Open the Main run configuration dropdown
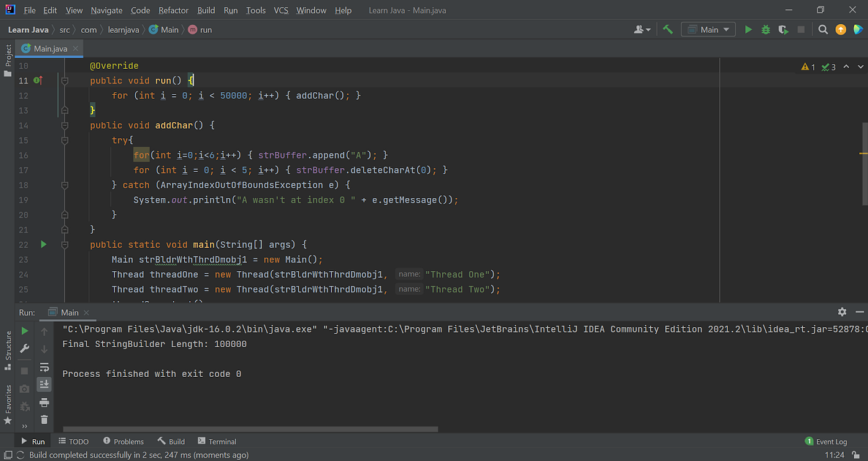The height and width of the screenshot is (461, 868). (708, 29)
